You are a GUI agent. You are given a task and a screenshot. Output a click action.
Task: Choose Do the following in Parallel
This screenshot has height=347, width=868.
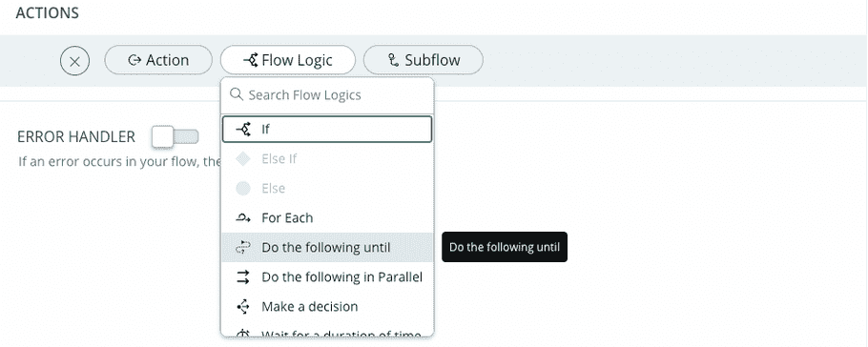326,276
